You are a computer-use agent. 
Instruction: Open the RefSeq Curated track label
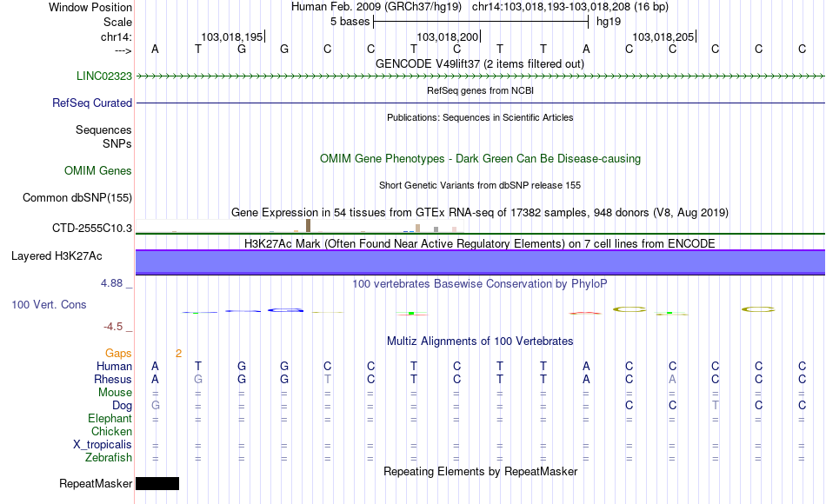tap(92, 103)
